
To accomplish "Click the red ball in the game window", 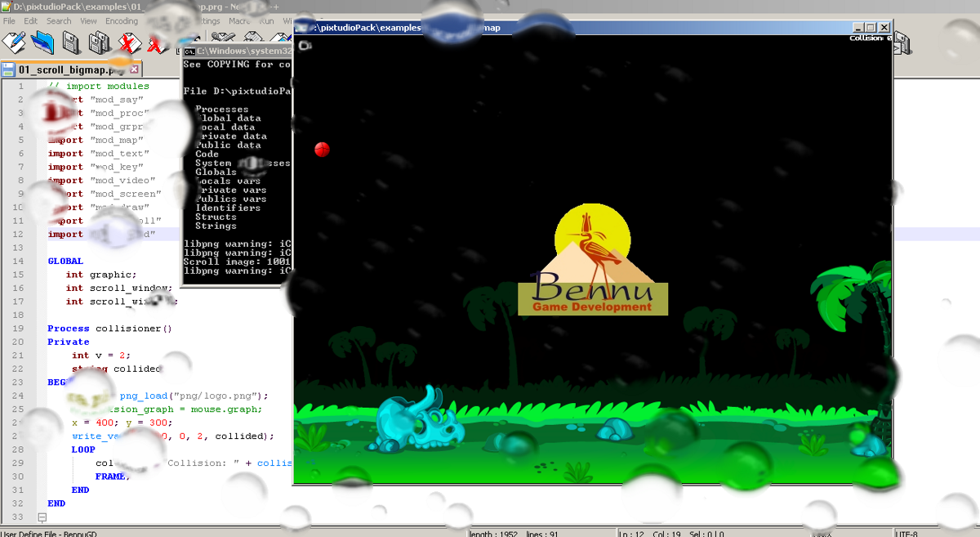I will tap(322, 149).
